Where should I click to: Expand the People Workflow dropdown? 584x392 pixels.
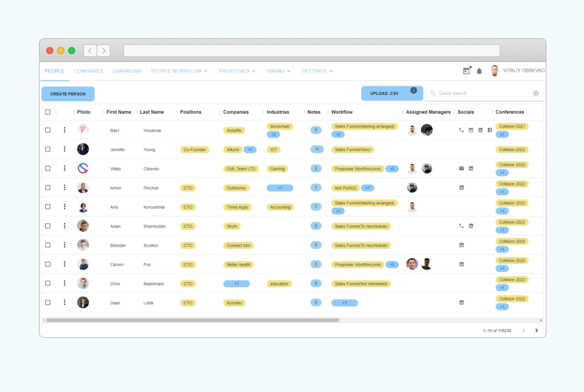(179, 71)
